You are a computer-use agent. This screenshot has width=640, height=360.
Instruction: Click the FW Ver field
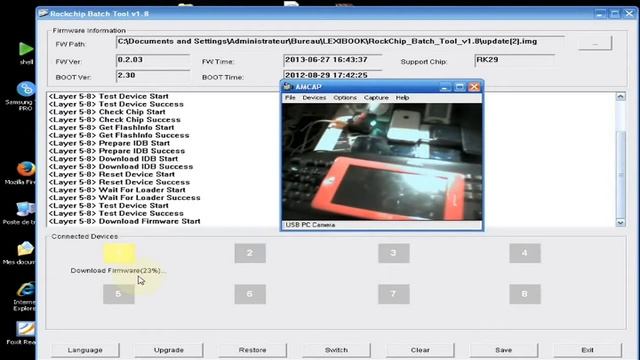click(x=153, y=60)
